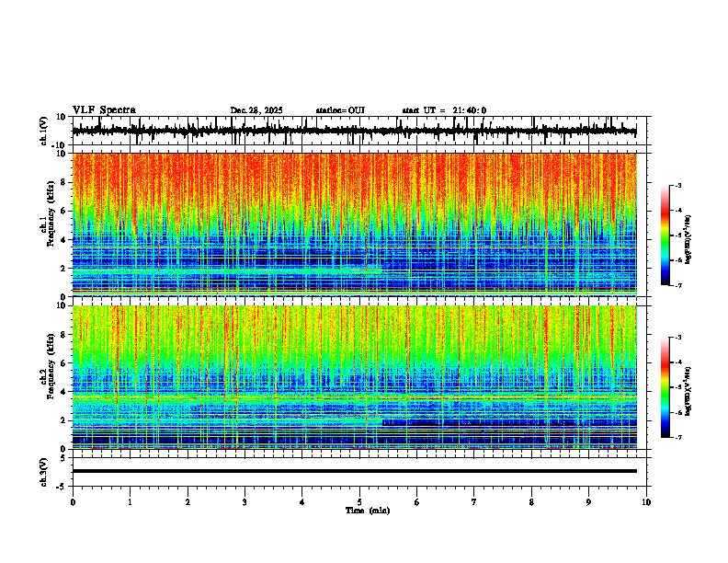Click the '2' kHz tick on ch.1 frequency axis
The width and height of the screenshot is (728, 563).
tap(64, 269)
